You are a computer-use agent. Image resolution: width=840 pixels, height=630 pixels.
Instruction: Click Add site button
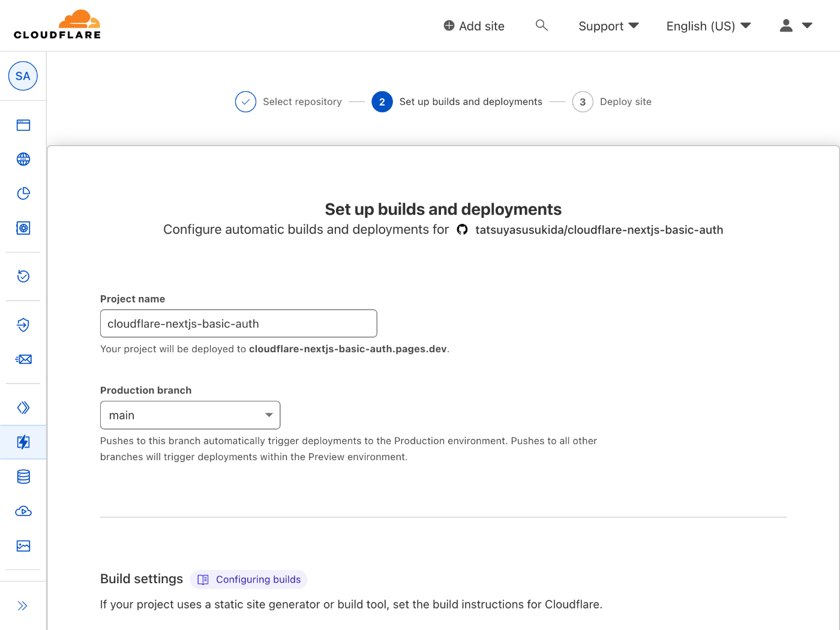tap(474, 26)
